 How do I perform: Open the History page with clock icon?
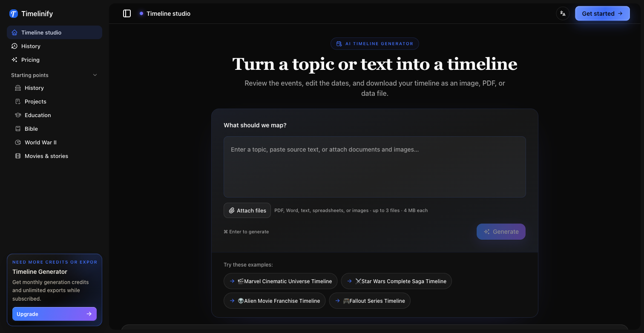(55, 46)
